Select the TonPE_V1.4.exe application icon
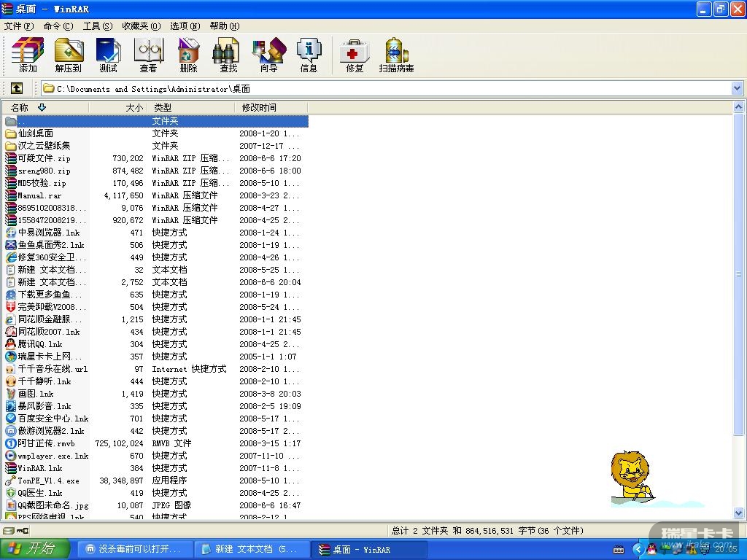The width and height of the screenshot is (747, 560). click(x=10, y=480)
